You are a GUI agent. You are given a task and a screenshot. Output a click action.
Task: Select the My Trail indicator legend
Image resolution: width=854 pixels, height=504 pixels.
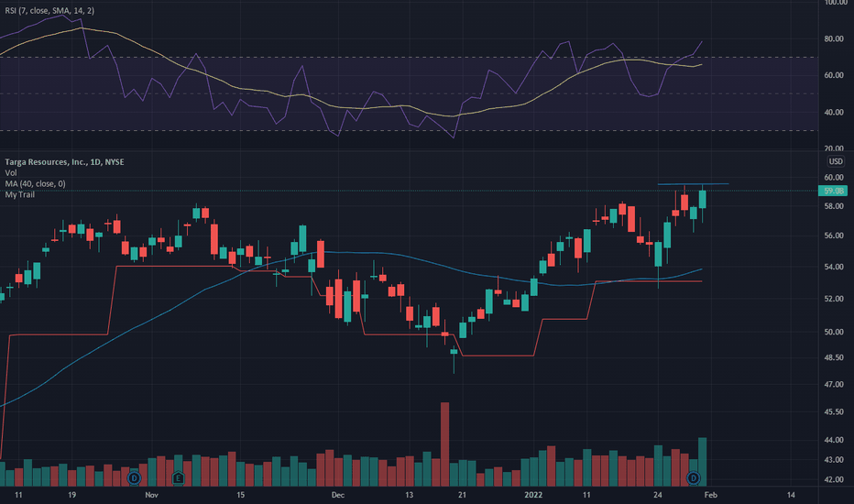(x=19, y=194)
